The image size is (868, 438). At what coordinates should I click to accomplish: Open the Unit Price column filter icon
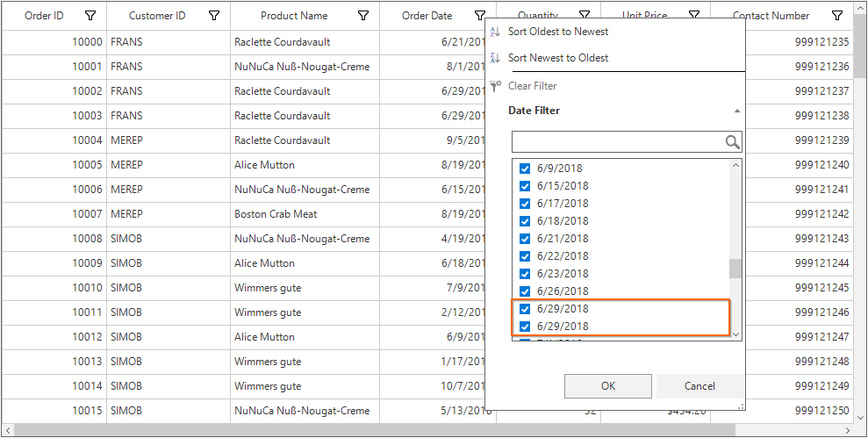click(694, 15)
